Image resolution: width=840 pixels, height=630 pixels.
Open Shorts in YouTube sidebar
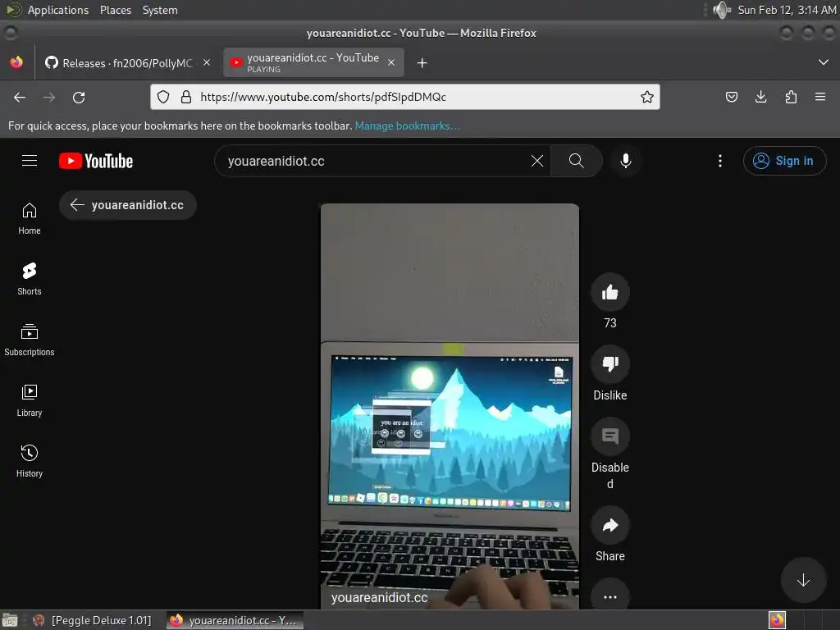pos(30,279)
